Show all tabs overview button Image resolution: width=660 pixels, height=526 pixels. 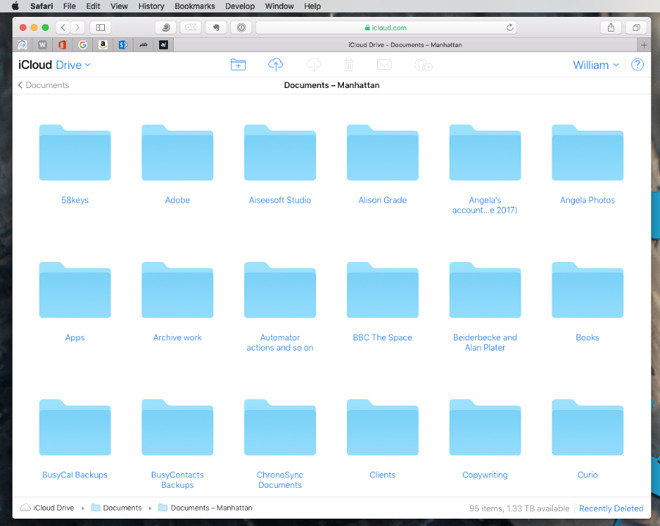pyautogui.click(x=636, y=27)
